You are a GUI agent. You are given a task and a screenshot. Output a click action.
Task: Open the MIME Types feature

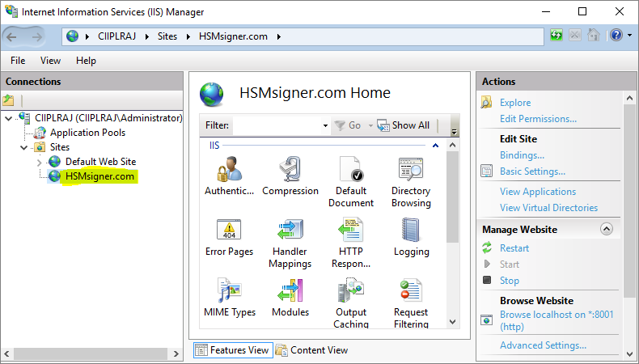pos(230,290)
